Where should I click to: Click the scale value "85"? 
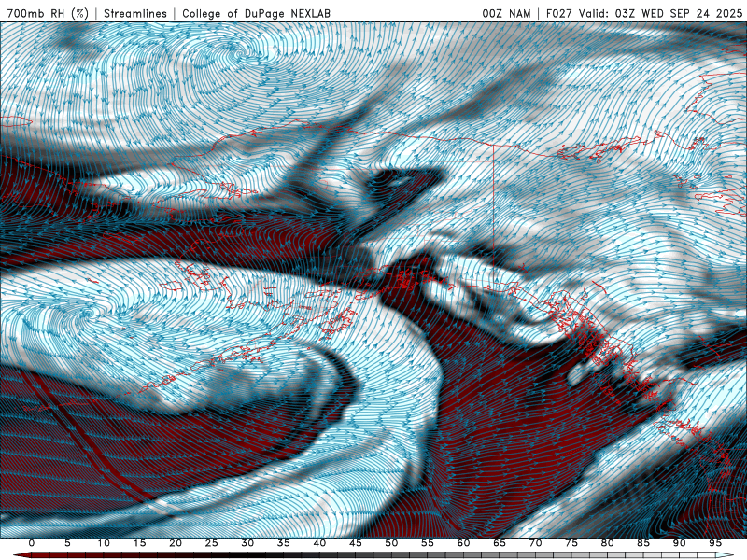click(x=643, y=543)
